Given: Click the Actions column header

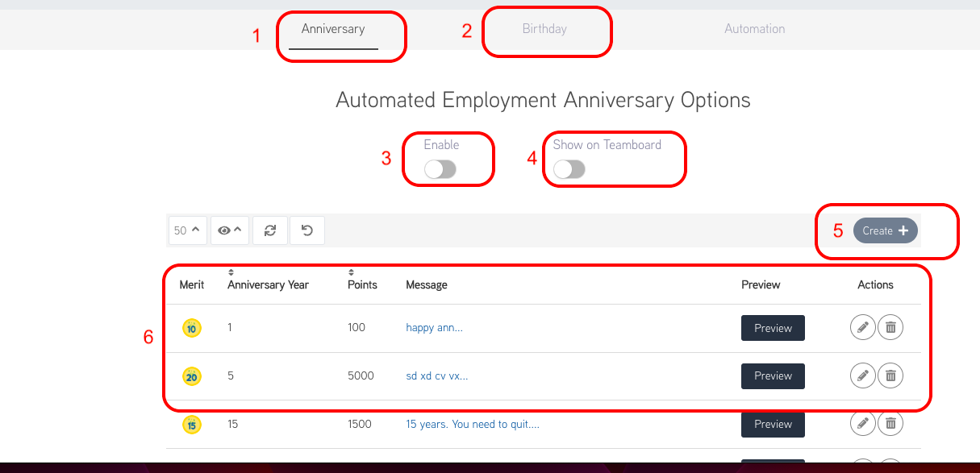Looking at the screenshot, I should (876, 285).
